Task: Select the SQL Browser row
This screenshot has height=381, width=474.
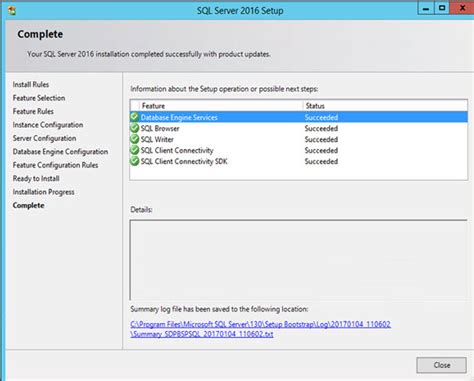Action: [x=299, y=128]
